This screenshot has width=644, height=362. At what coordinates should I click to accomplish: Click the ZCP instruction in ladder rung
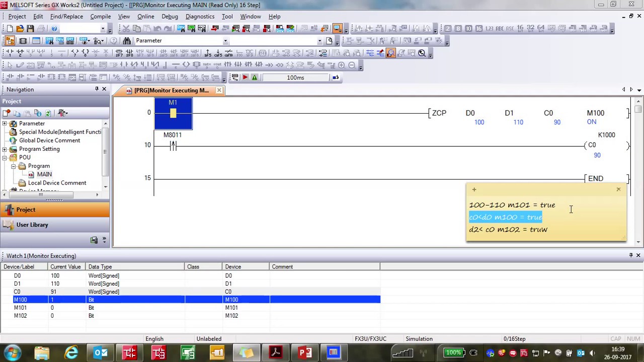coord(439,113)
